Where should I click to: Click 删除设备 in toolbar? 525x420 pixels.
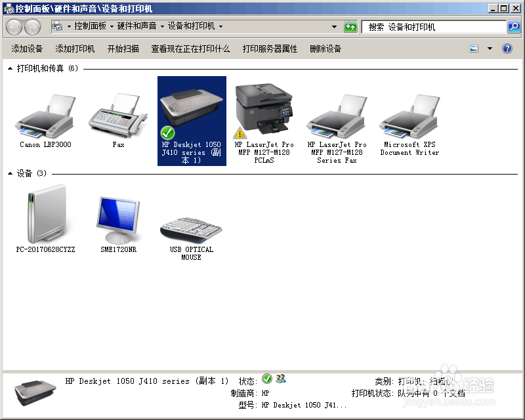[325, 49]
